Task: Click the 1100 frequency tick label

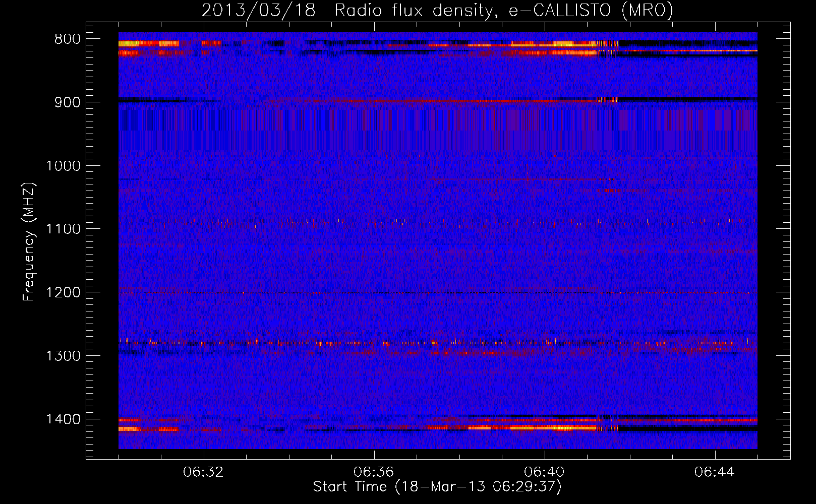Action: pyautogui.click(x=63, y=229)
